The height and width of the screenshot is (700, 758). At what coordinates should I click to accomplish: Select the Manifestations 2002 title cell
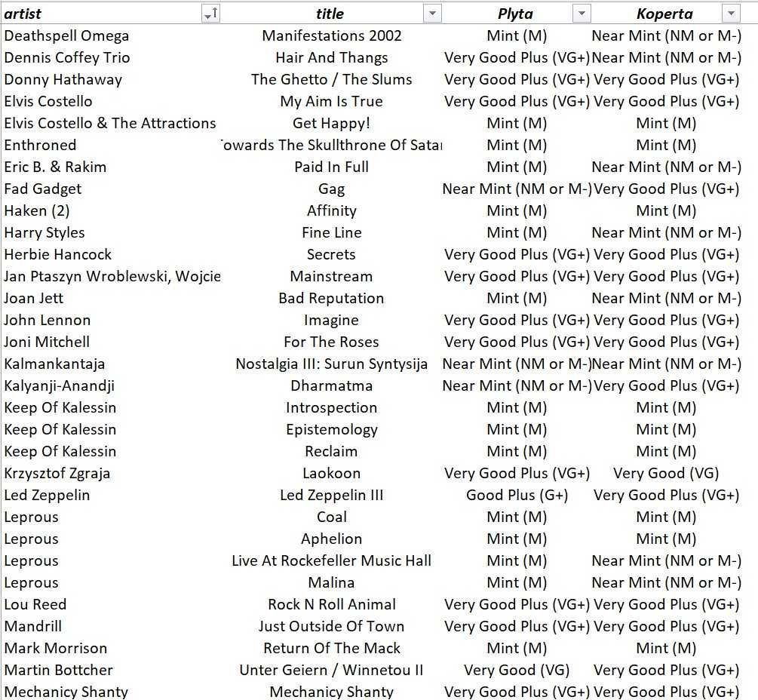(x=332, y=35)
